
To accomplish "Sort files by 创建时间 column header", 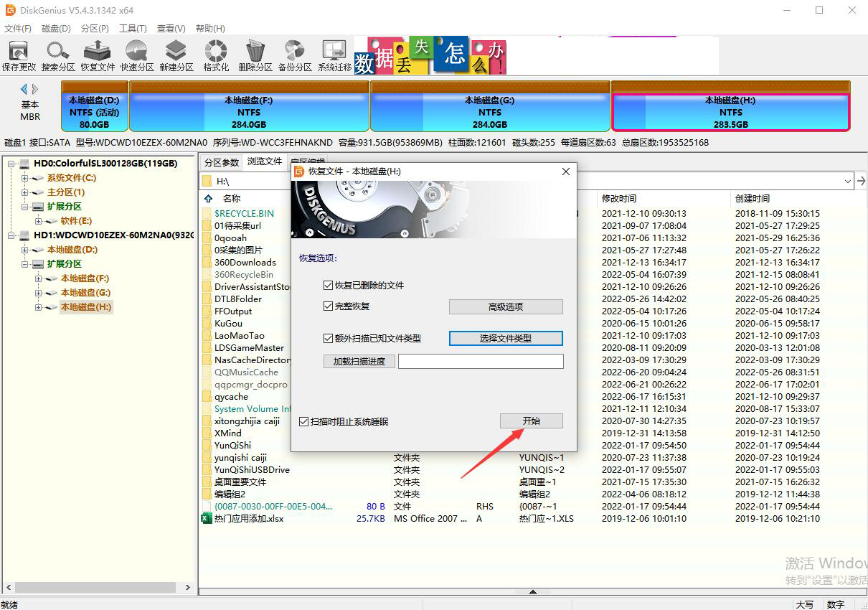I will tap(753, 198).
